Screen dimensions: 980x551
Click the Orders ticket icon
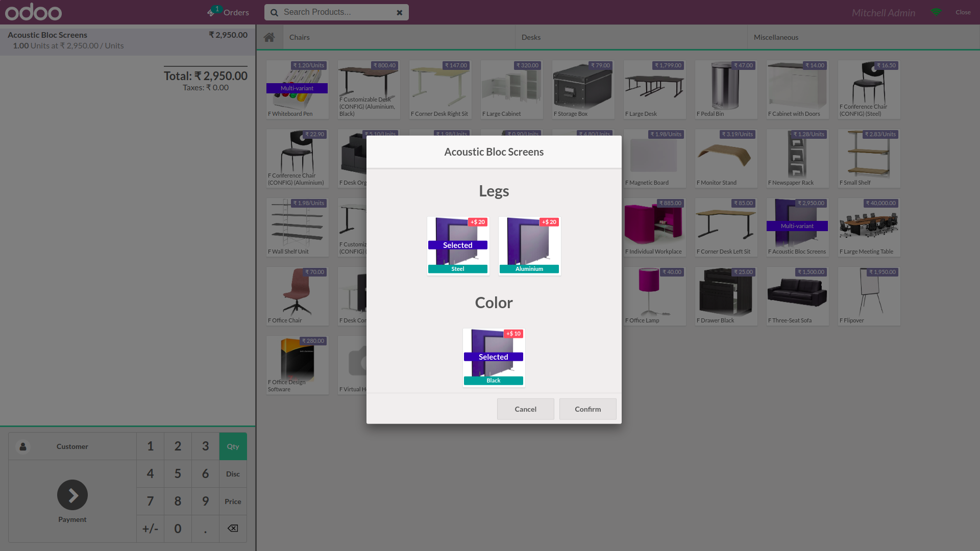(x=211, y=13)
